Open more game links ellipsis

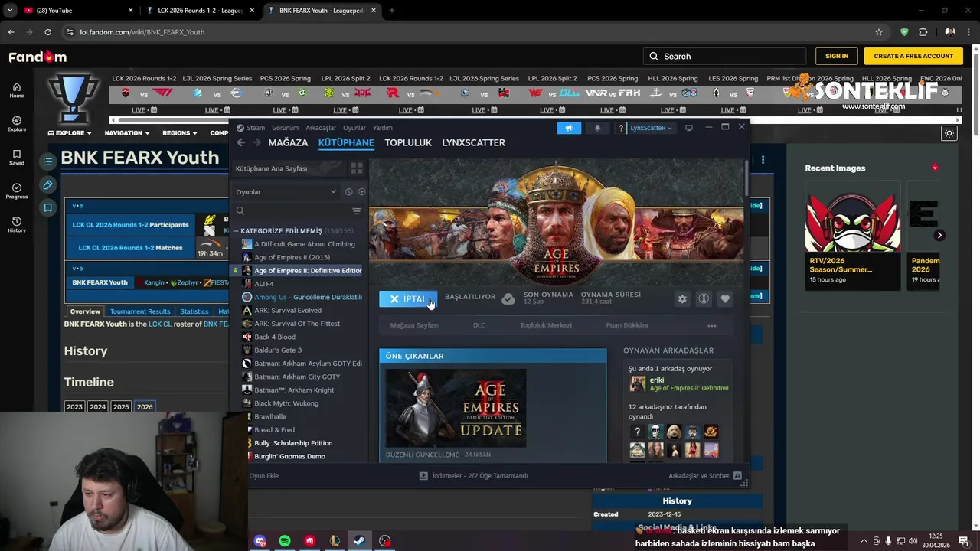tap(712, 325)
